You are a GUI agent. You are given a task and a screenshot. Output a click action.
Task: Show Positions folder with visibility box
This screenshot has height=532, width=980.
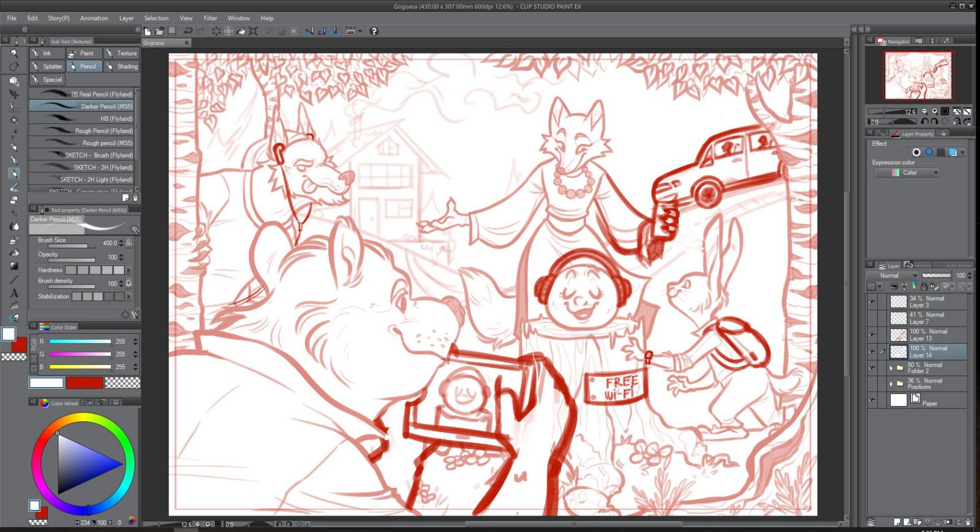872,384
